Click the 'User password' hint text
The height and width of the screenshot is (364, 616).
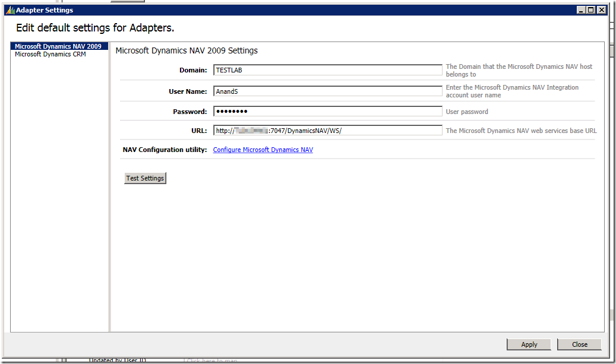point(467,112)
